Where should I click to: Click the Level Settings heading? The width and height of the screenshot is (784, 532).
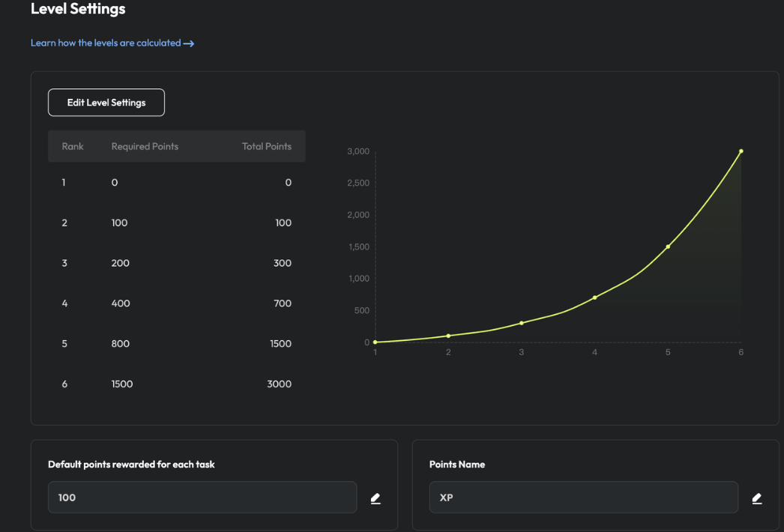point(78,10)
